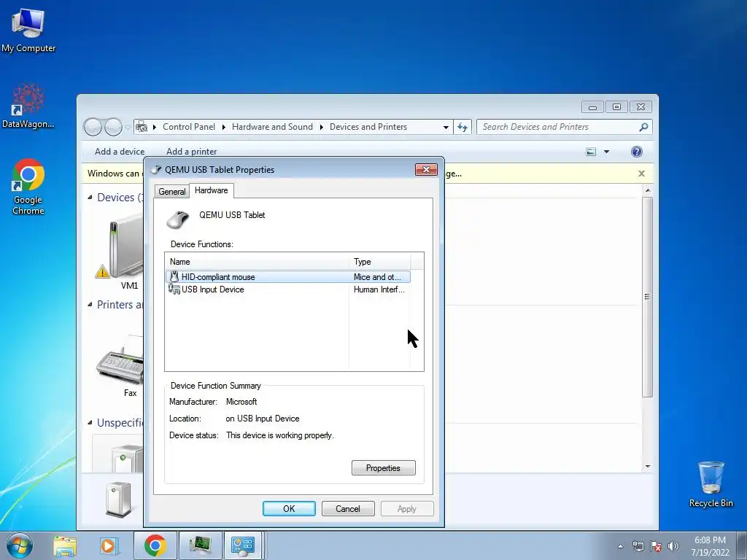Screen dimensions: 747x560
Task: Open the Action Center flag icon
Action: click(x=656, y=546)
